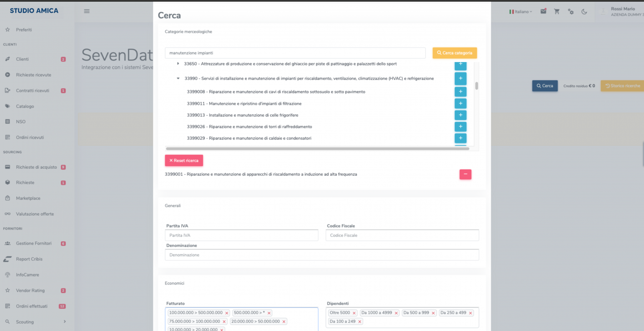The width and height of the screenshot is (644, 331).
Task: Click the category tree vertical scrollbar
Action: 477,86
